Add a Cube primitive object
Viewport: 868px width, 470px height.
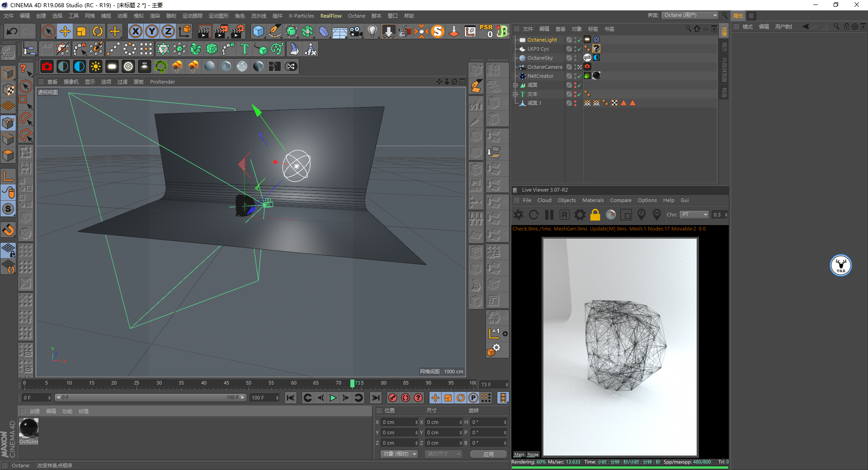tap(258, 31)
